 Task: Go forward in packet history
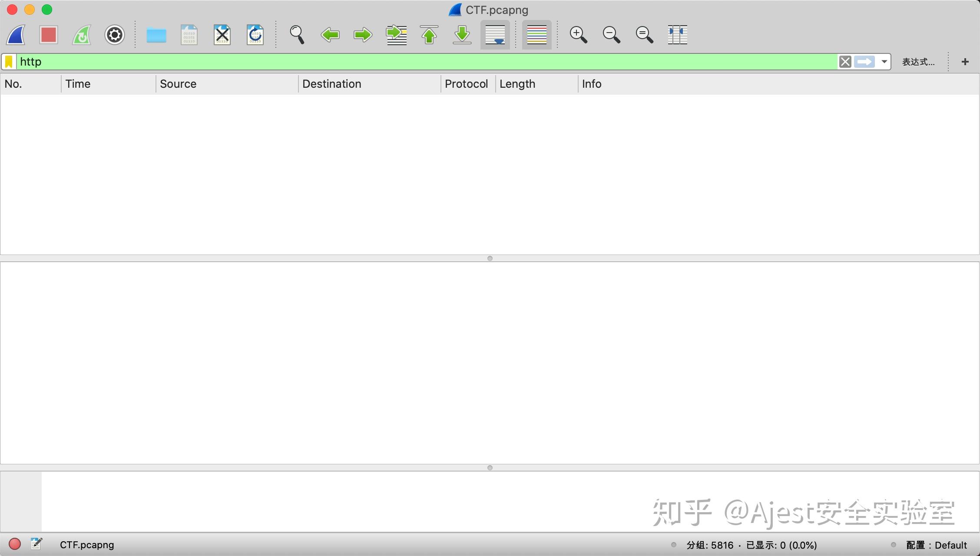click(x=363, y=35)
